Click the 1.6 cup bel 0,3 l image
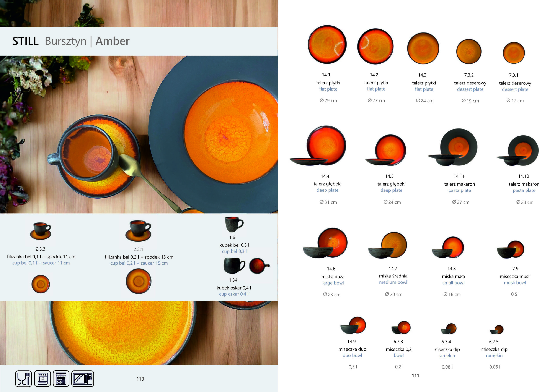Viewport: 555px width, 392px height. 234,224
